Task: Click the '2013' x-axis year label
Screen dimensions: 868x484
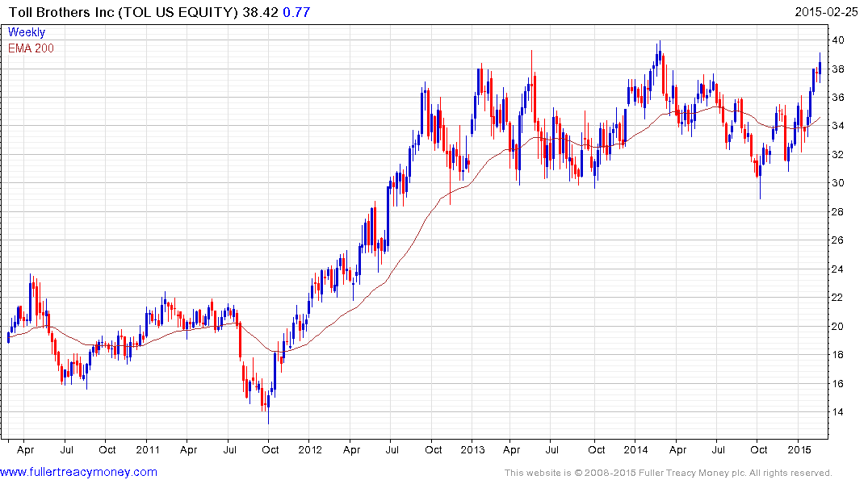Action: pyautogui.click(x=472, y=449)
